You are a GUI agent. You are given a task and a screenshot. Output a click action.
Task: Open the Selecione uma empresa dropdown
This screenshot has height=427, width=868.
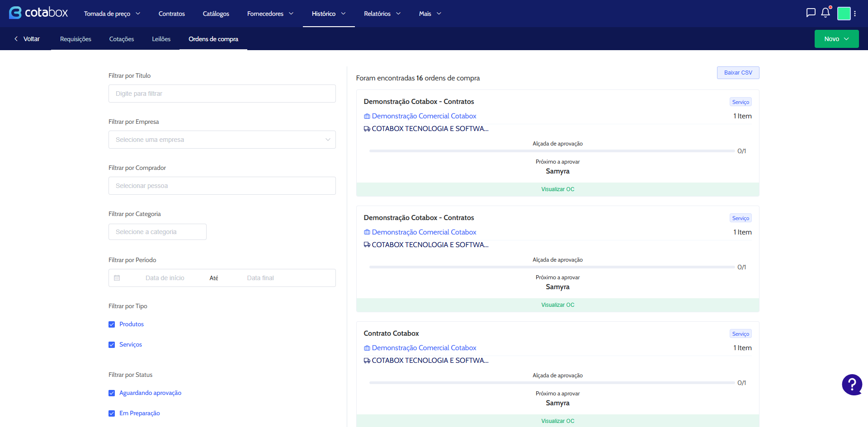tap(222, 140)
